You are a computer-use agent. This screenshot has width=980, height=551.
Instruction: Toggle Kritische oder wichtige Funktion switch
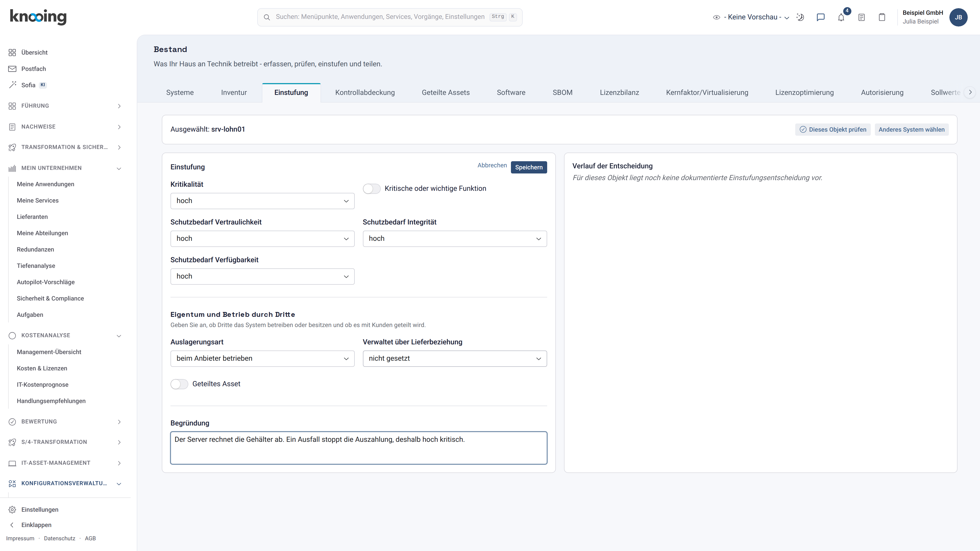[x=371, y=189]
